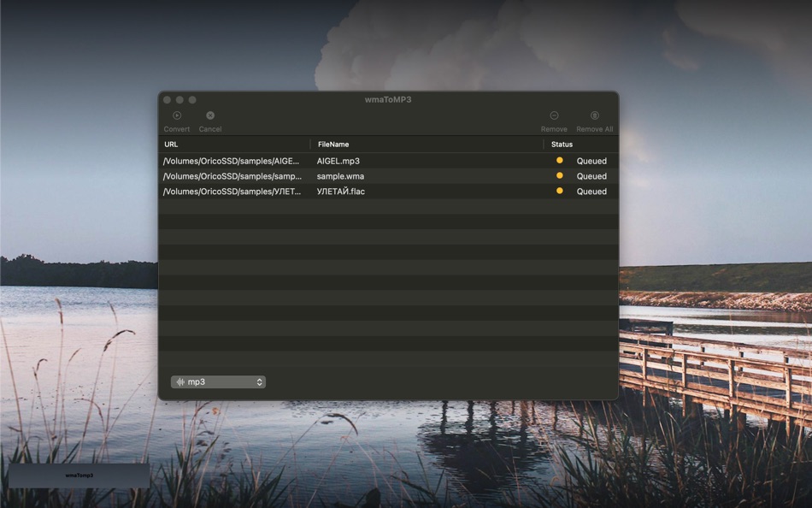812x508 pixels.
Task: Sort by the Status column header
Action: [x=562, y=145]
